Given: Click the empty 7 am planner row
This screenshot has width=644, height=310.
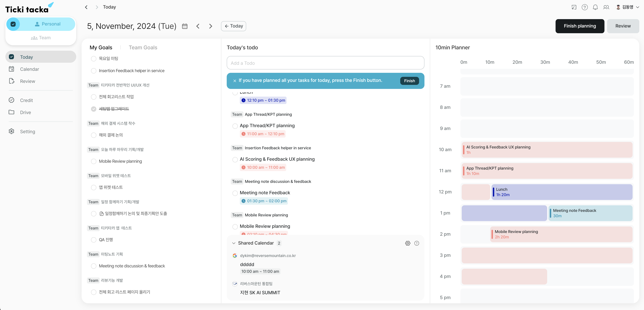Looking at the screenshot, I should coord(547,86).
